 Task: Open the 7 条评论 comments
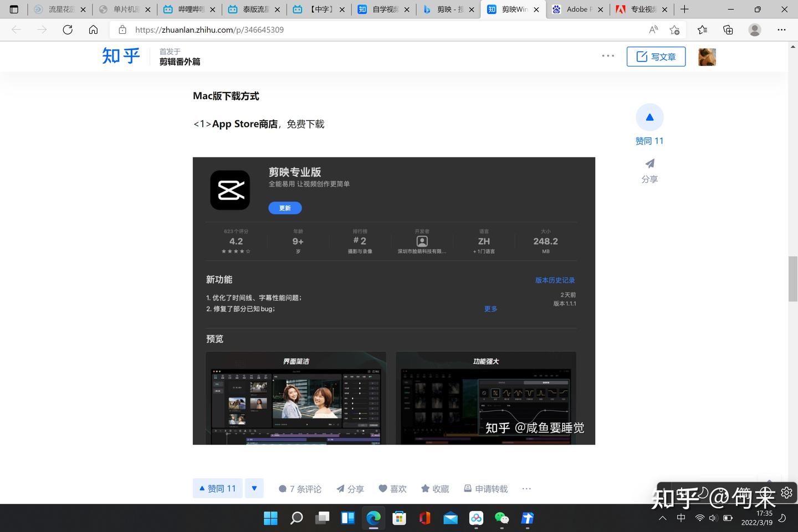pyautogui.click(x=300, y=489)
